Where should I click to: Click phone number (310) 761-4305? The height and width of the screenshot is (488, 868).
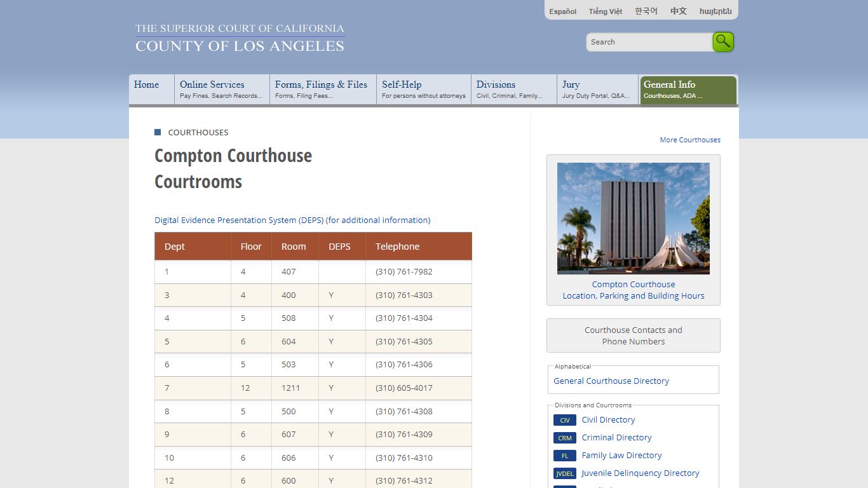(x=404, y=342)
